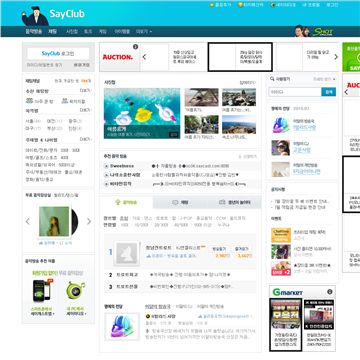Image resolution: width=360 pixels, height=360 pixels.
Task: Click the login link in the top bar
Action: 332,5
